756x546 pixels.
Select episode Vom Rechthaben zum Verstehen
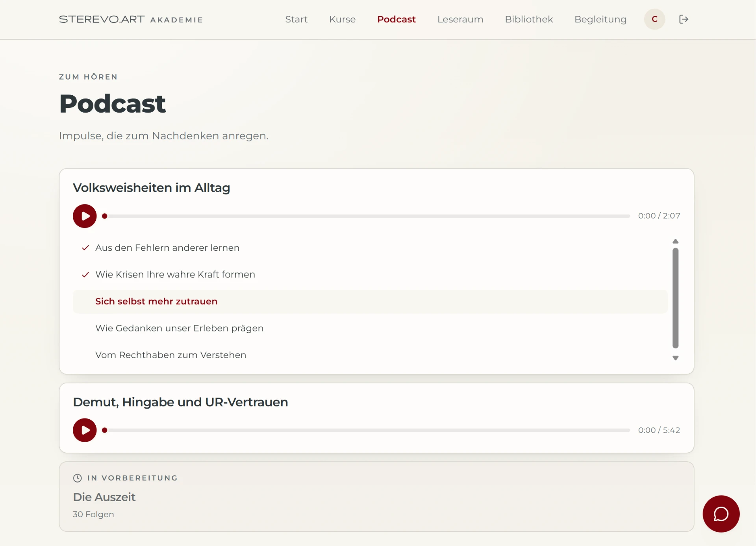[x=370, y=355]
